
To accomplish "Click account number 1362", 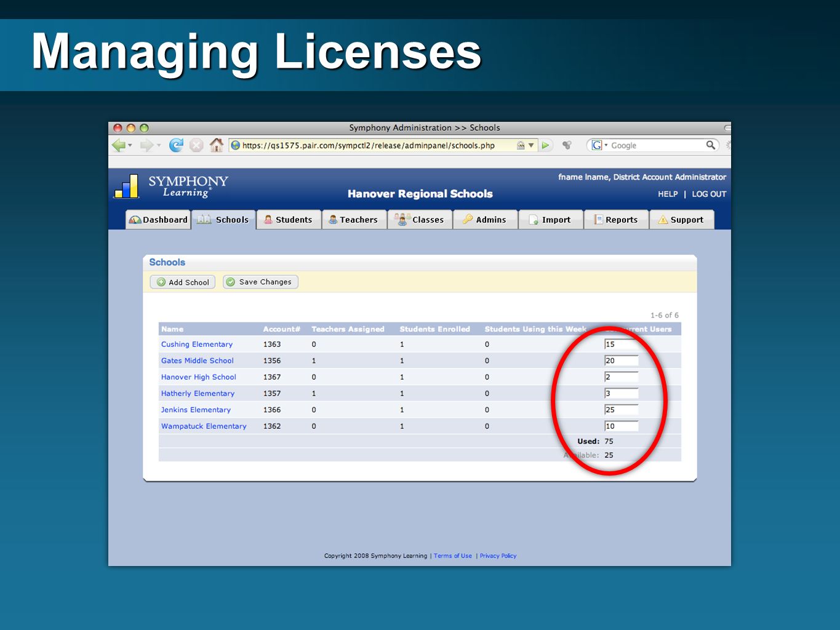I will tap(272, 426).
